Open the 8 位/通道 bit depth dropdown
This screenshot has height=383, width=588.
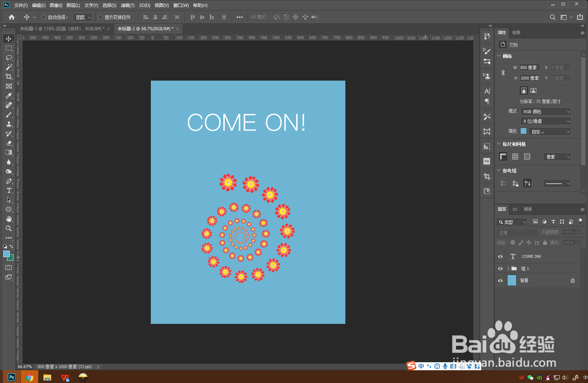pyautogui.click(x=546, y=121)
